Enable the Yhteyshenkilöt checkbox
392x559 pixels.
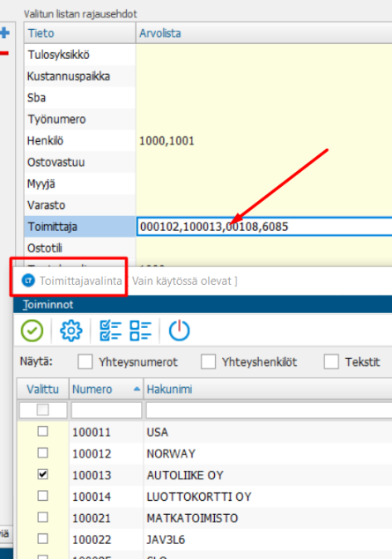pos(208,361)
